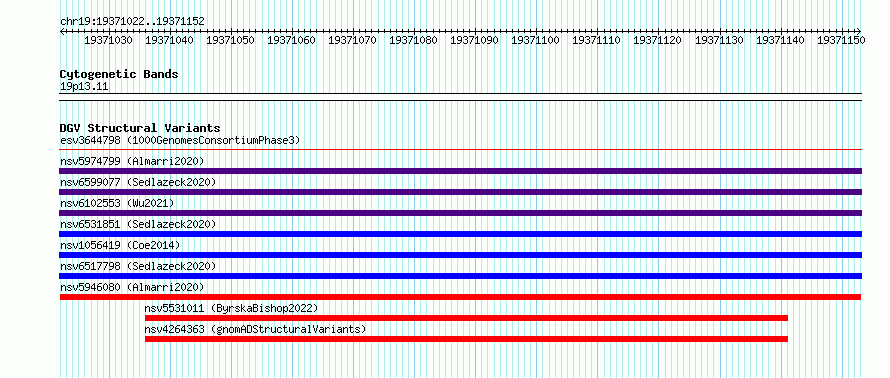Click the blue nsv6531851 variant bar
The image size is (890, 378).
tap(461, 234)
